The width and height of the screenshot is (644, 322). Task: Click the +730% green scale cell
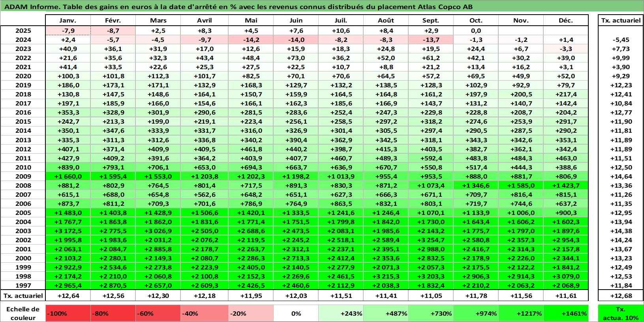431,313
